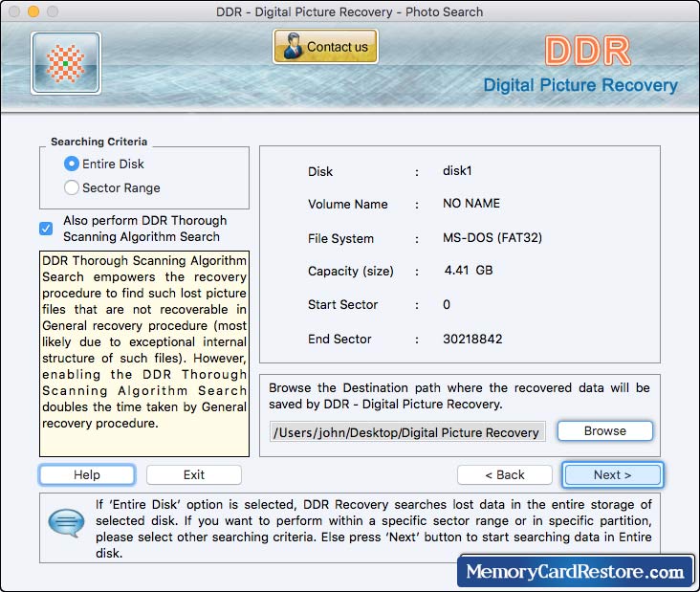Click the Volume Name label
Viewport: 700px width, 592px height.
click(348, 204)
